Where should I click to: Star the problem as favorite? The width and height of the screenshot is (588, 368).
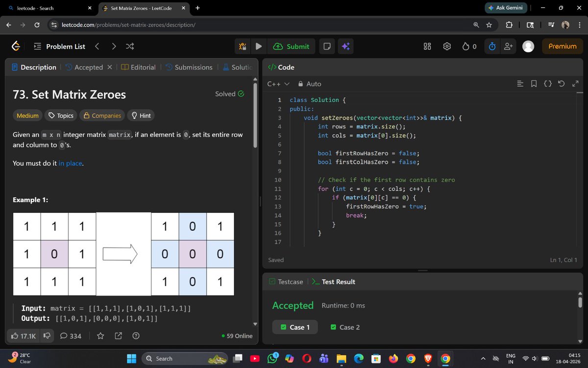pos(100,336)
